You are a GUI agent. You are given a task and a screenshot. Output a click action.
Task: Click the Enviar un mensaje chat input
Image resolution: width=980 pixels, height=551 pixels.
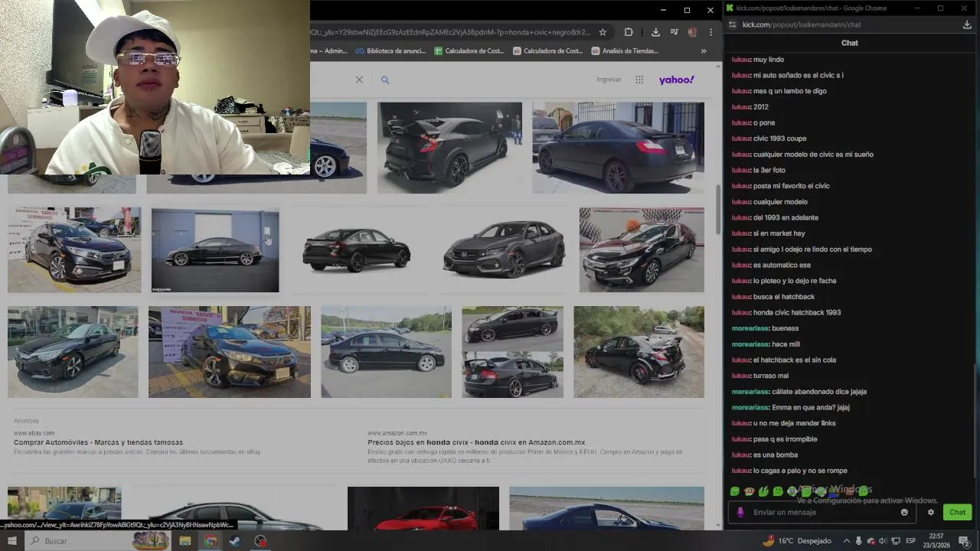point(823,512)
